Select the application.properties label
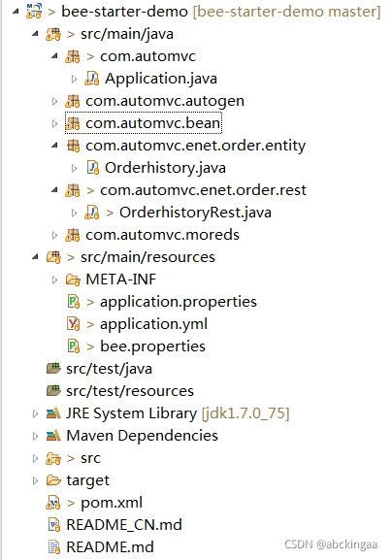Screen dimensions: 392x560 179,303
